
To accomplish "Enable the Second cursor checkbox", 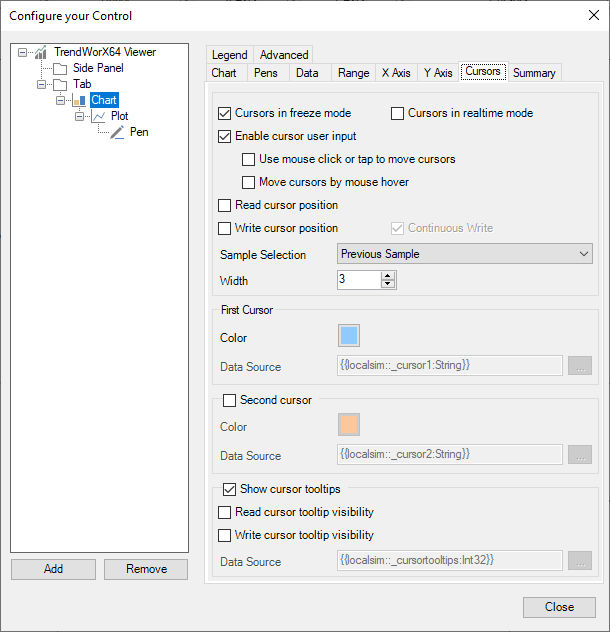I will click(230, 400).
